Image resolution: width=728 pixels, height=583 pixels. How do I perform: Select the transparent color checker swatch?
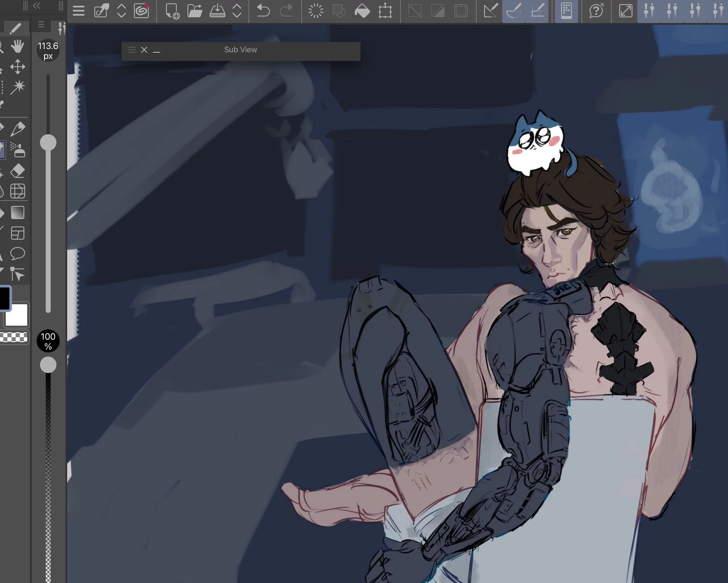14,337
